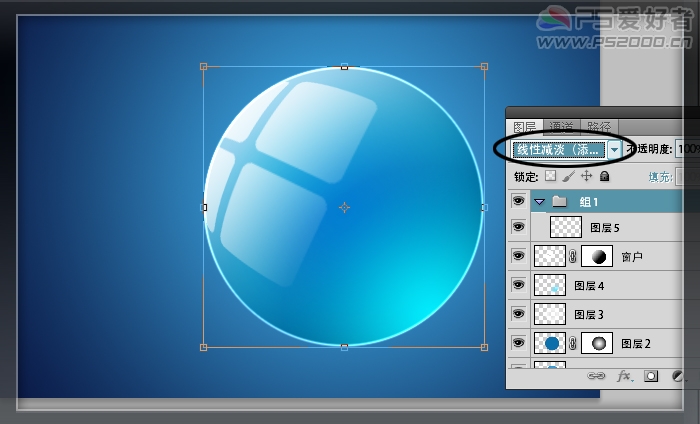The image size is (700, 424).
Task: Click the 组 1 folder icon
Action: pyautogui.click(x=559, y=202)
